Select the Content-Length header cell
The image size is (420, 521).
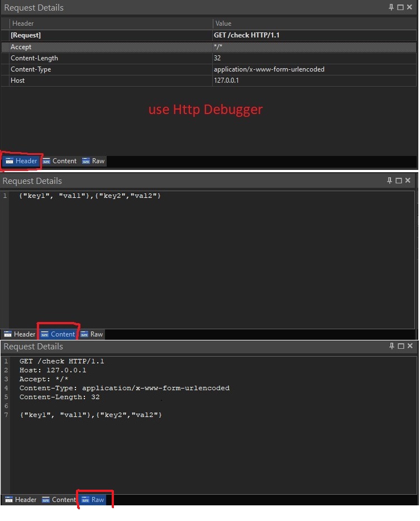pos(111,58)
